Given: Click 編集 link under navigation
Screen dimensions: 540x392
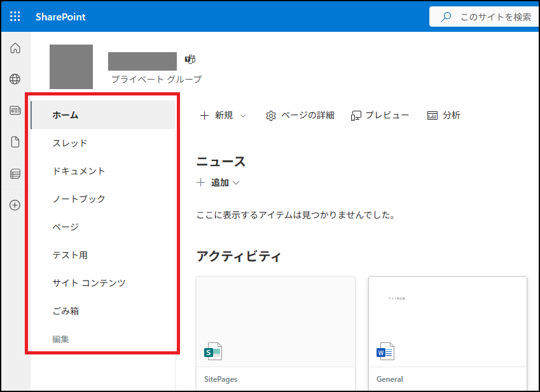Looking at the screenshot, I should [x=60, y=339].
